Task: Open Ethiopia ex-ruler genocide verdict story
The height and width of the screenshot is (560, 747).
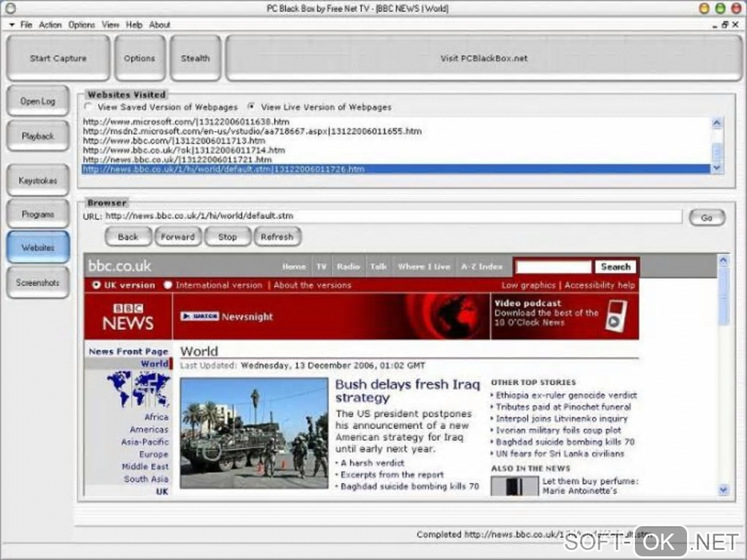Action: point(566,395)
